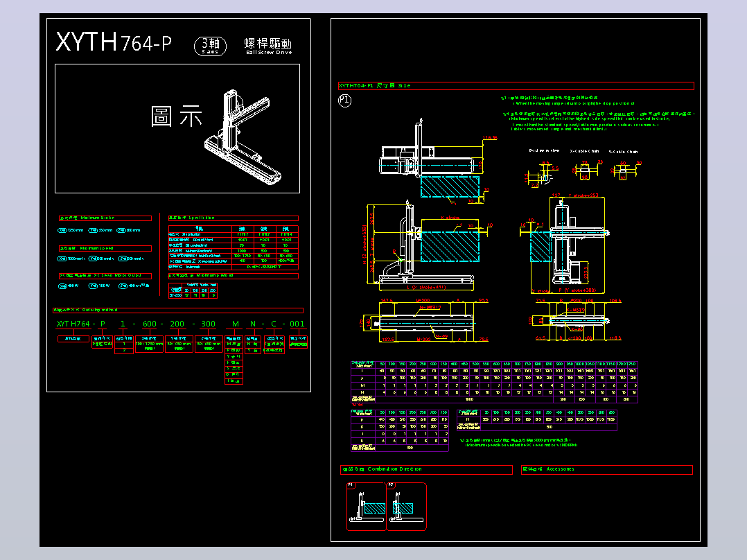Select the XYTH764-P1 Size header bar
747x560 pixels.
pyautogui.click(x=516, y=86)
